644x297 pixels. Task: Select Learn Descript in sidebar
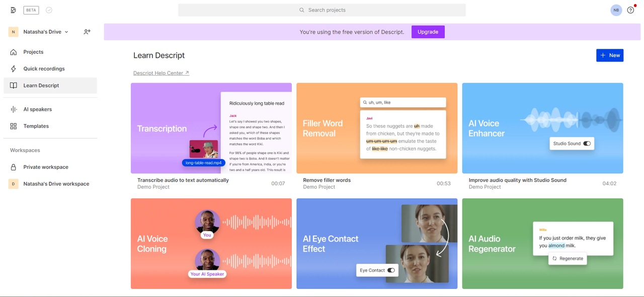(x=50, y=86)
